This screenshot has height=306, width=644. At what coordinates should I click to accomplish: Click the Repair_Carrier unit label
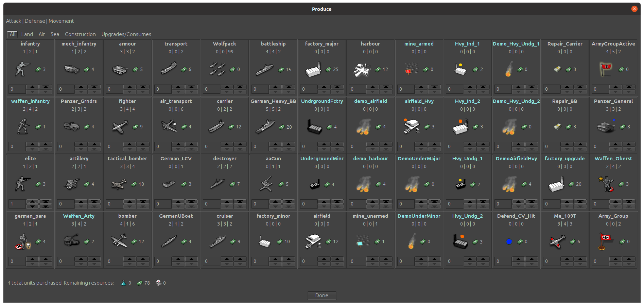[x=565, y=44]
